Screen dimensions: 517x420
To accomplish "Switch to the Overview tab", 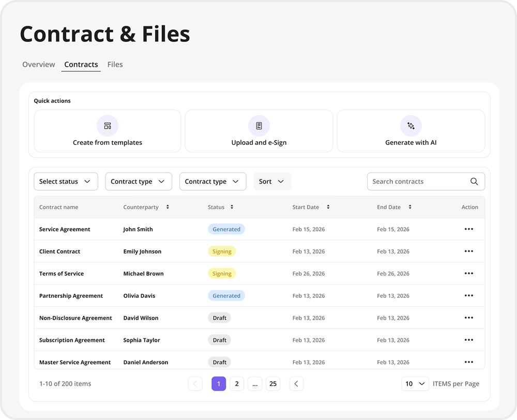I will (39, 65).
